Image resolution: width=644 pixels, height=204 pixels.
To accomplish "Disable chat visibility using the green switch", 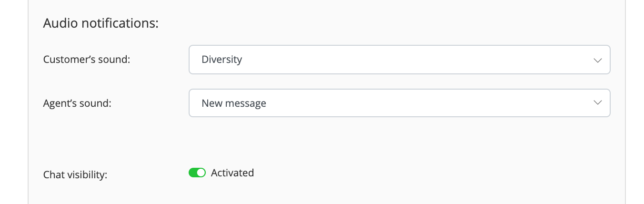I will pos(197,173).
